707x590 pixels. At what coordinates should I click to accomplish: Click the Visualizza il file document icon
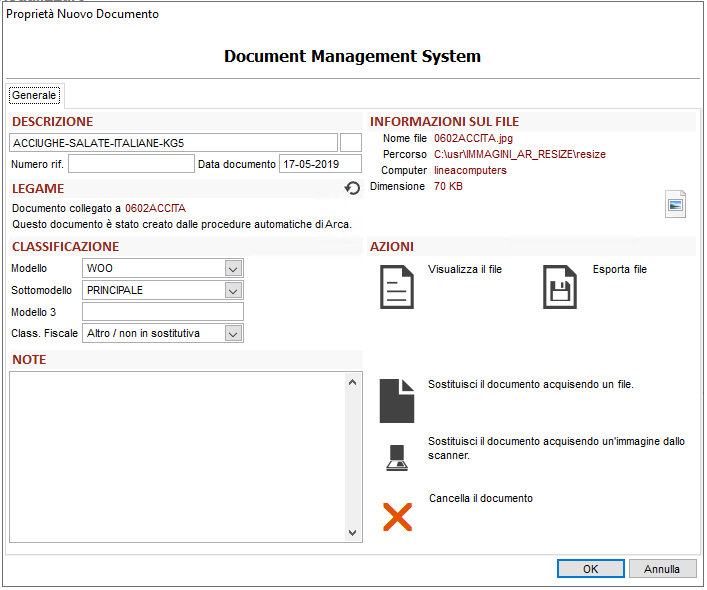tap(397, 287)
